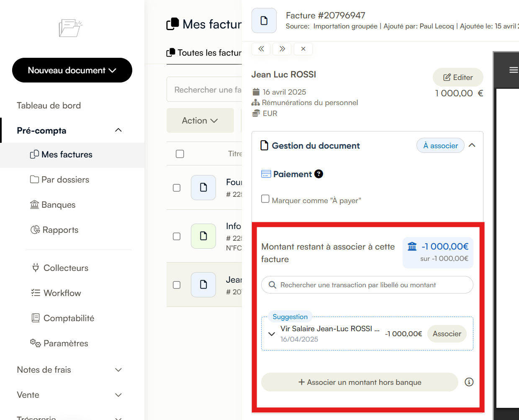Click the bank icon beside -1 000,00€
The height and width of the screenshot is (420, 519).
pos(412,246)
